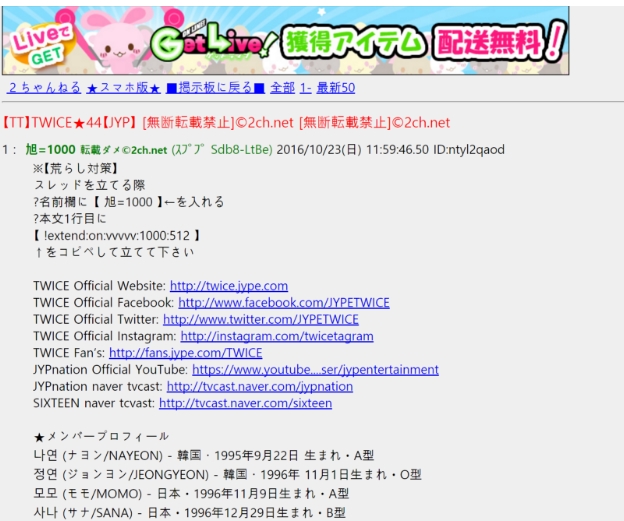The height and width of the screenshot is (521, 624).
Task: Open tvcast.naver.com/sixteen link
Action: point(246,403)
